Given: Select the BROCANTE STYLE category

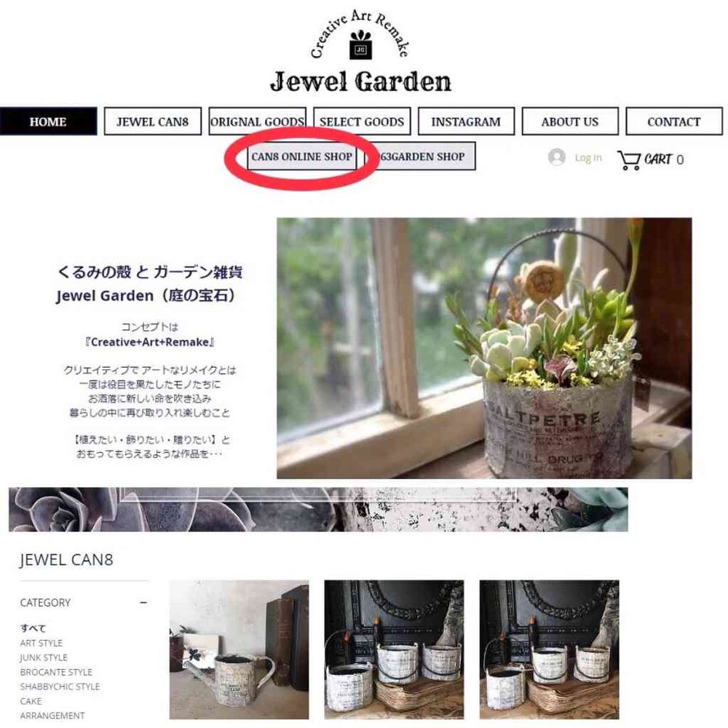Looking at the screenshot, I should click(x=56, y=672).
